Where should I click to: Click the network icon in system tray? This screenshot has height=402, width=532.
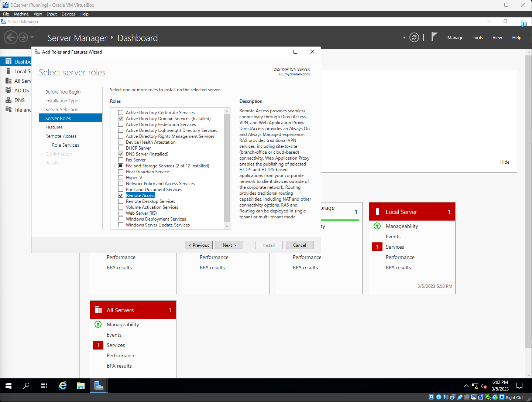[475, 386]
